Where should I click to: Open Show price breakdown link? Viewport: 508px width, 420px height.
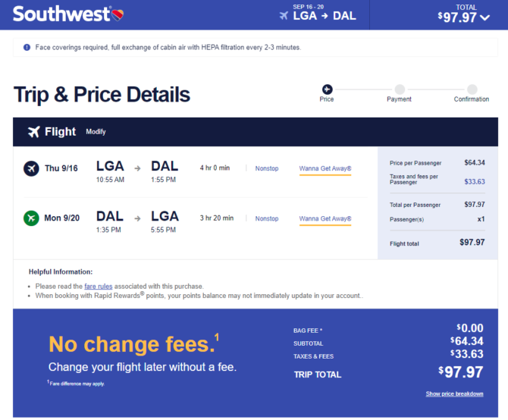pos(454,393)
